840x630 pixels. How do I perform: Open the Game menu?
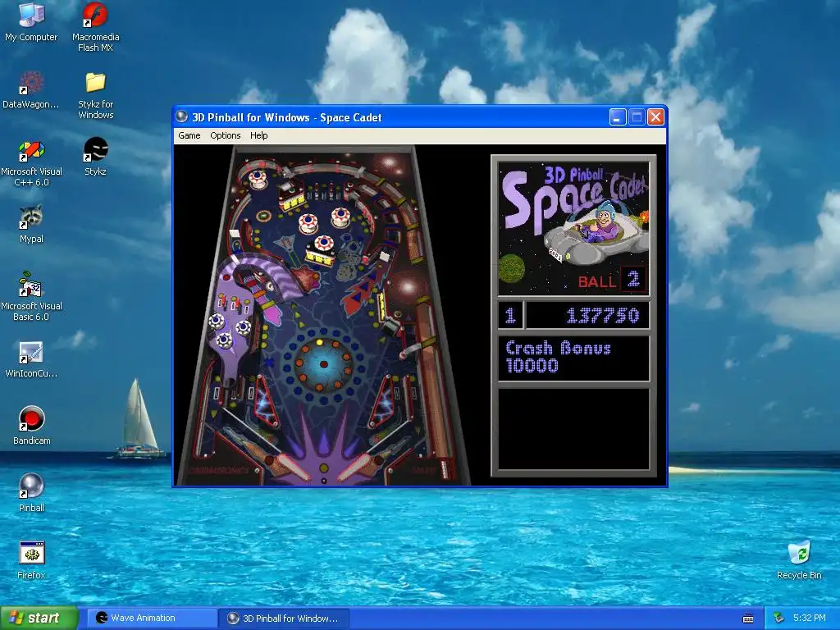[x=189, y=135]
